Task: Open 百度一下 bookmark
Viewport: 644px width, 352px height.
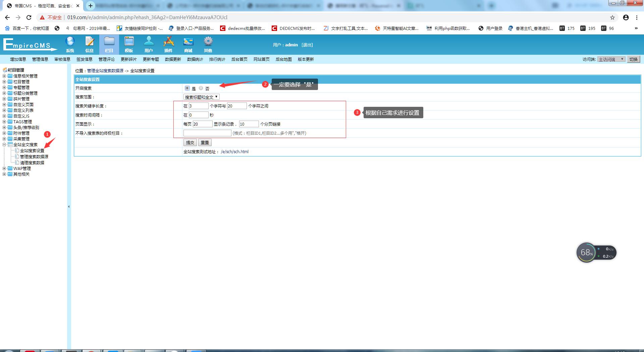Action: (27, 28)
